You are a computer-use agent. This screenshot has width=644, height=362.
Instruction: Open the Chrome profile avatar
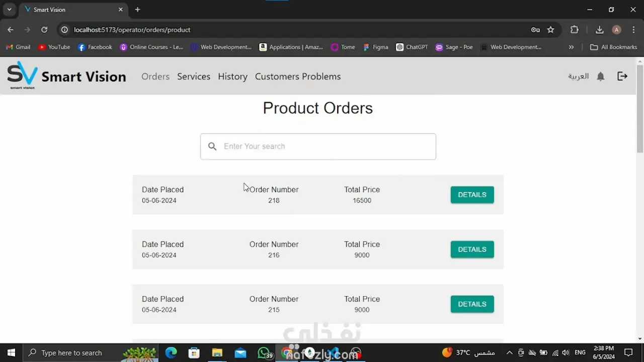coord(616,30)
